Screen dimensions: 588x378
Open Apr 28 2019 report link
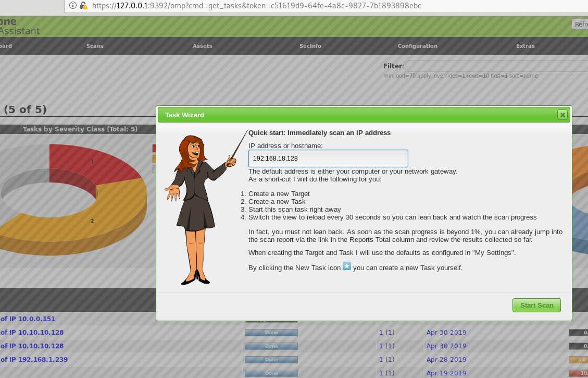coord(446,359)
